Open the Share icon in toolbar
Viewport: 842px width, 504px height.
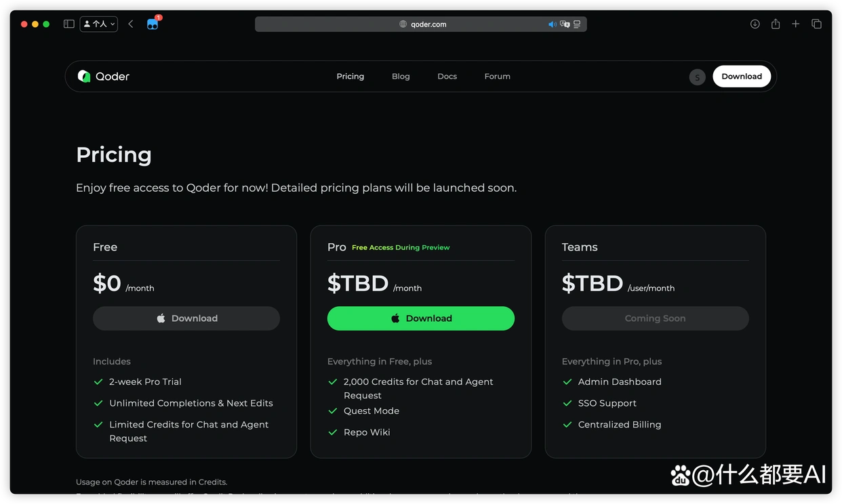click(776, 24)
